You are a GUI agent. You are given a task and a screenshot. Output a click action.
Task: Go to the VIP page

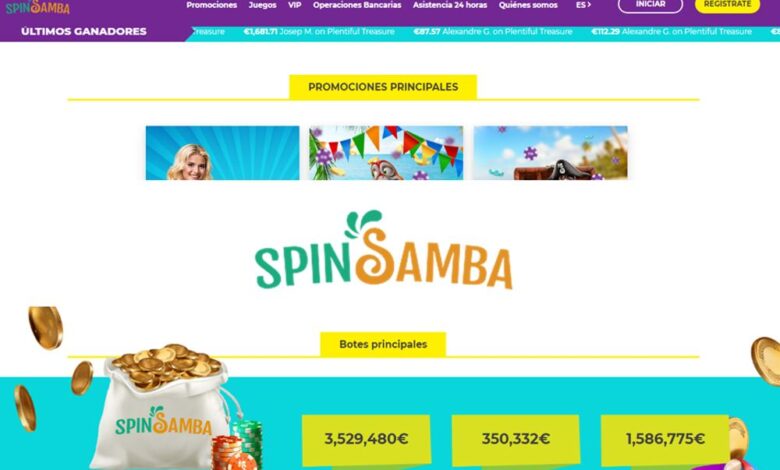(294, 5)
